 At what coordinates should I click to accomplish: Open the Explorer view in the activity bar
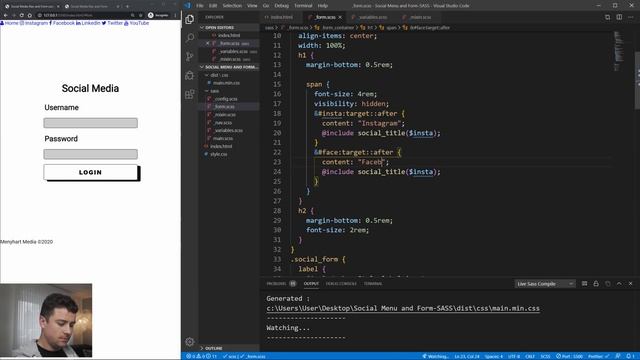(x=189, y=19)
